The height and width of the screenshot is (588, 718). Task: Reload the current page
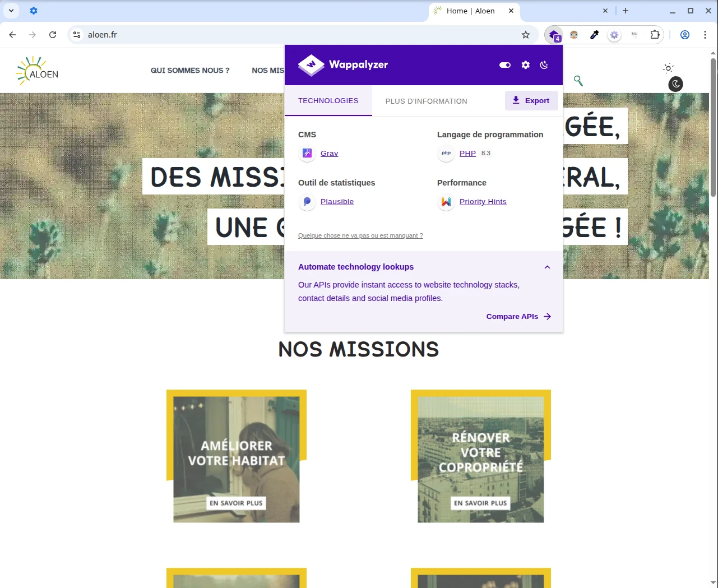click(x=53, y=35)
